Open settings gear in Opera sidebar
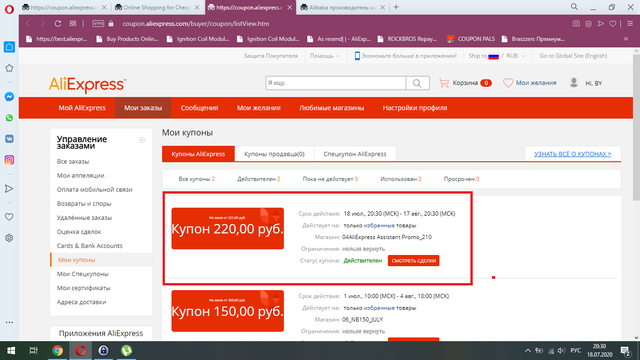Viewport: 640px width, 360px height. coord(9,238)
